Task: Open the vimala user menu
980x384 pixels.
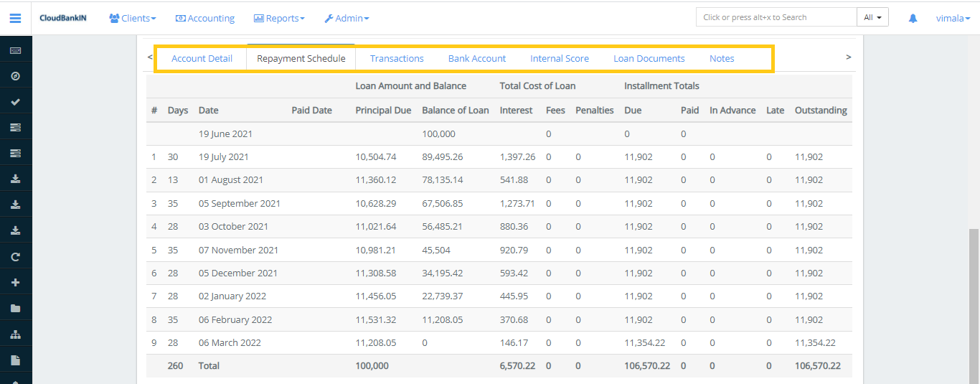Action: 953,18
